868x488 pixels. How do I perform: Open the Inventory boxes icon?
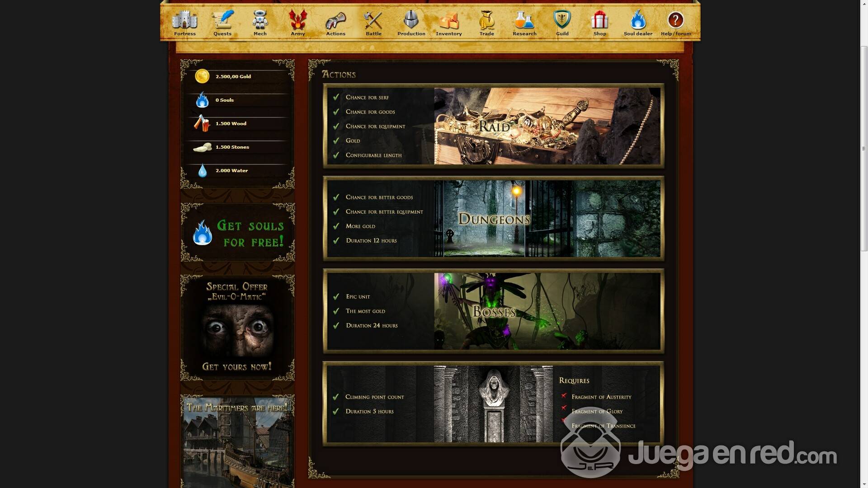coord(448,21)
